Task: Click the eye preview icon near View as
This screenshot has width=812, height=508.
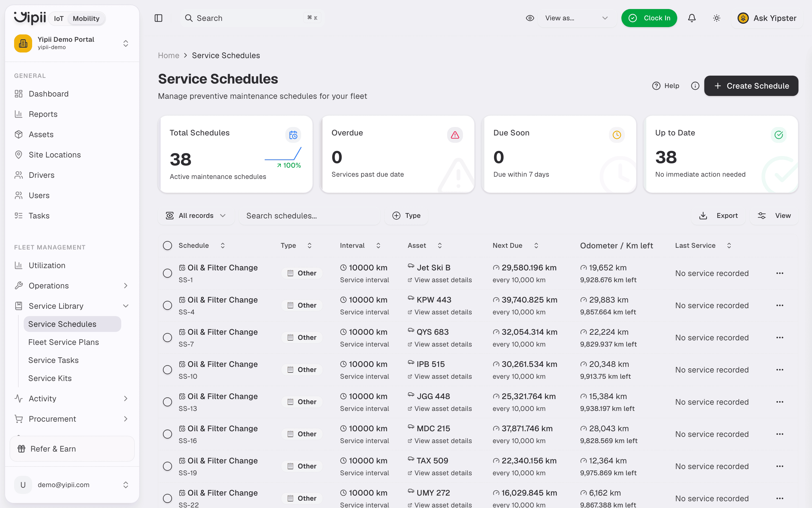Action: pyautogui.click(x=530, y=18)
